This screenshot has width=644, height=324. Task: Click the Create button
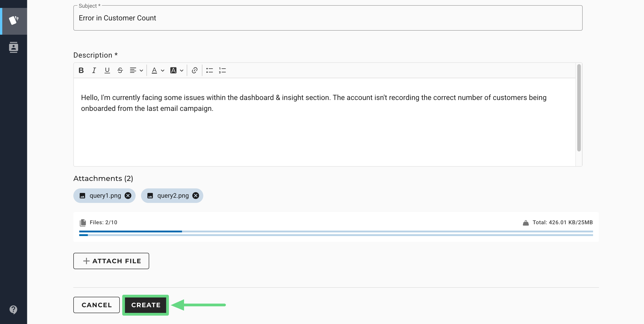point(146,305)
